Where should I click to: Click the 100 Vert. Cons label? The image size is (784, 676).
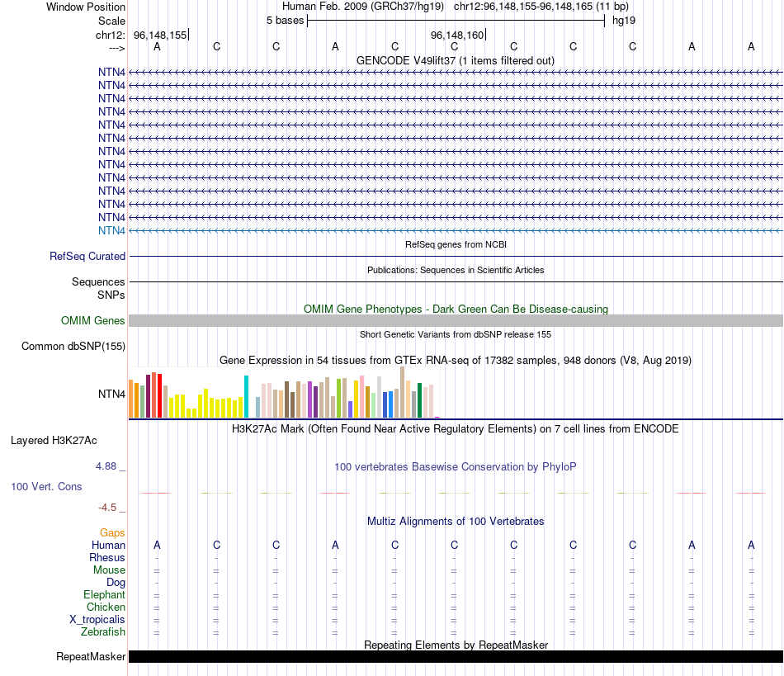click(x=46, y=486)
